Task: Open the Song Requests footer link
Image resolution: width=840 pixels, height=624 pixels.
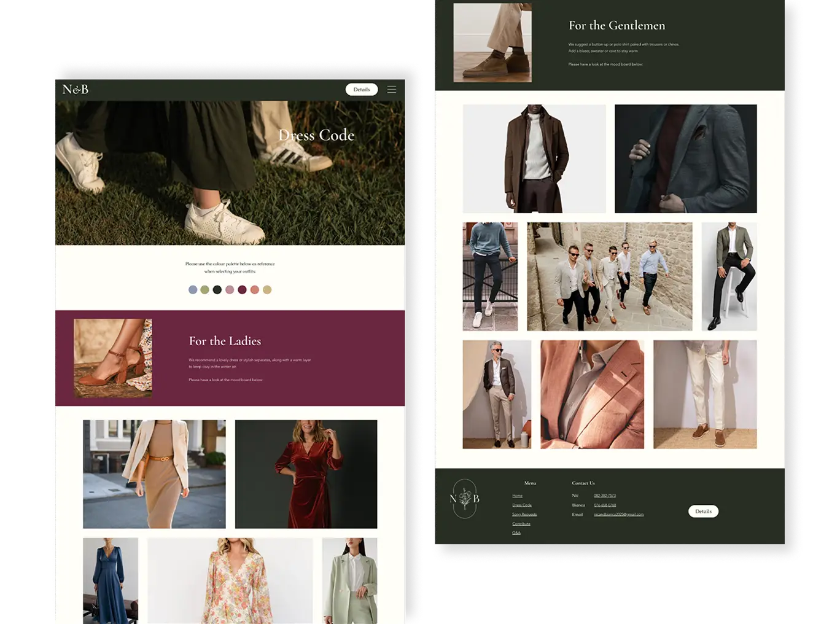Action: [524, 514]
